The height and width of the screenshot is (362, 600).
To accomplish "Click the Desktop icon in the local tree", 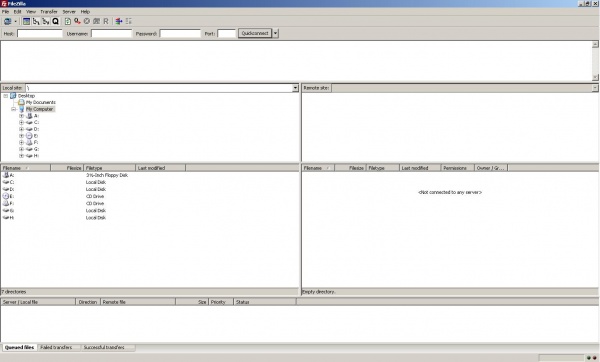I will click(13, 96).
